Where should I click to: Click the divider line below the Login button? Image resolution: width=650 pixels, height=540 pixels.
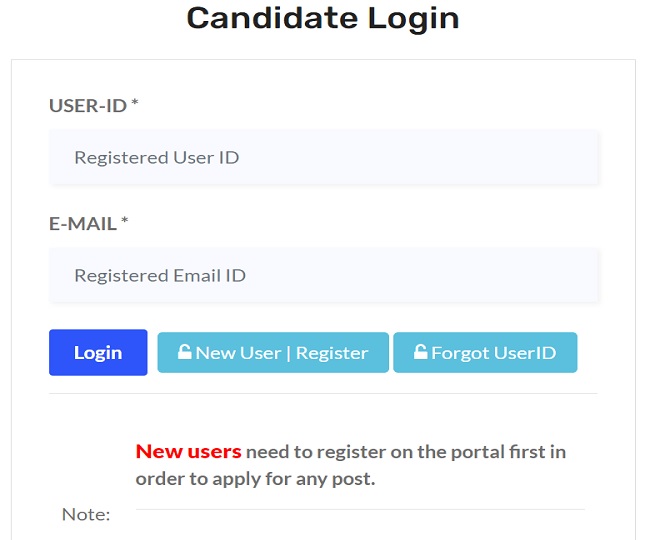[x=323, y=393]
